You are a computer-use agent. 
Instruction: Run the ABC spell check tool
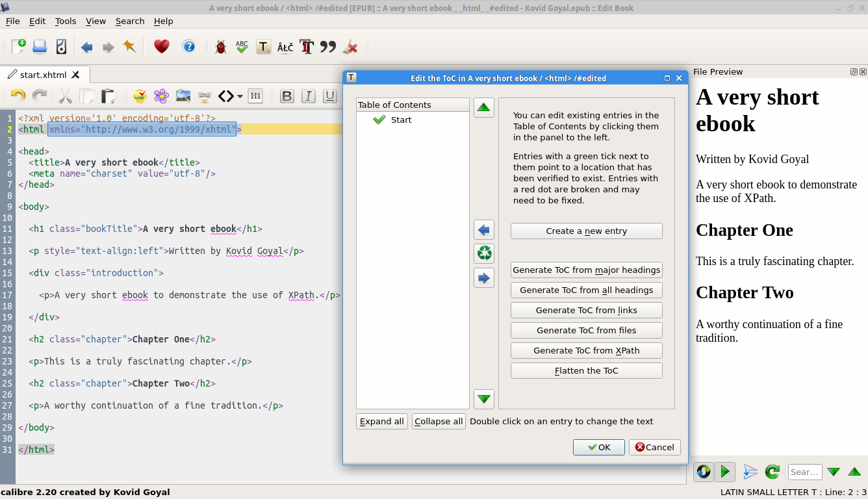242,47
